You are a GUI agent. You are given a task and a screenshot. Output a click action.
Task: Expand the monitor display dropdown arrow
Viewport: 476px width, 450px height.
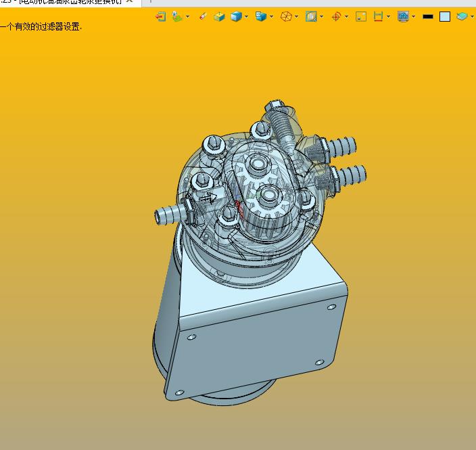click(x=414, y=16)
